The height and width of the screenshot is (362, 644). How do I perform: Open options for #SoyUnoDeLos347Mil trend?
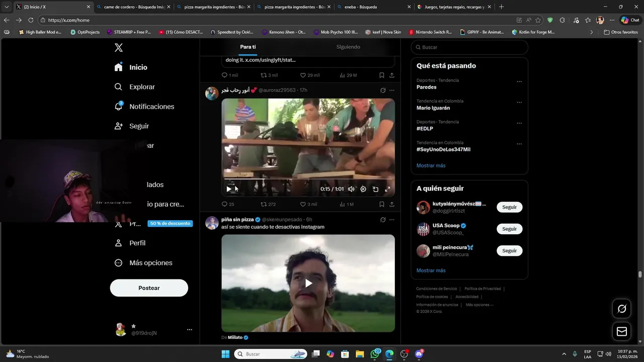coord(519,144)
